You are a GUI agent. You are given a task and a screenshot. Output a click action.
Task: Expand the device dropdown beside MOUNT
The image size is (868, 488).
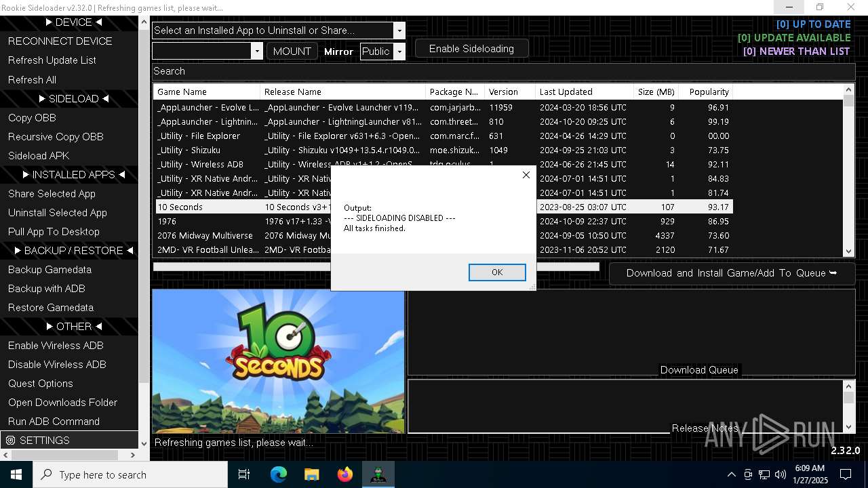click(256, 52)
